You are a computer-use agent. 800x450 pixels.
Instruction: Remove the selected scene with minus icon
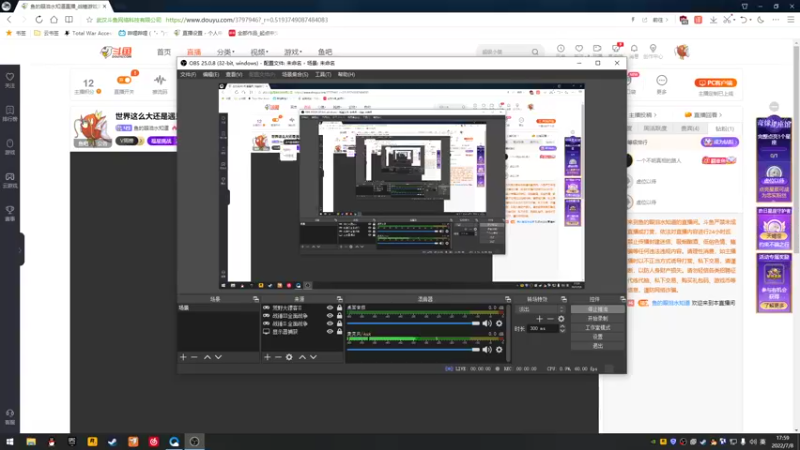[194, 357]
